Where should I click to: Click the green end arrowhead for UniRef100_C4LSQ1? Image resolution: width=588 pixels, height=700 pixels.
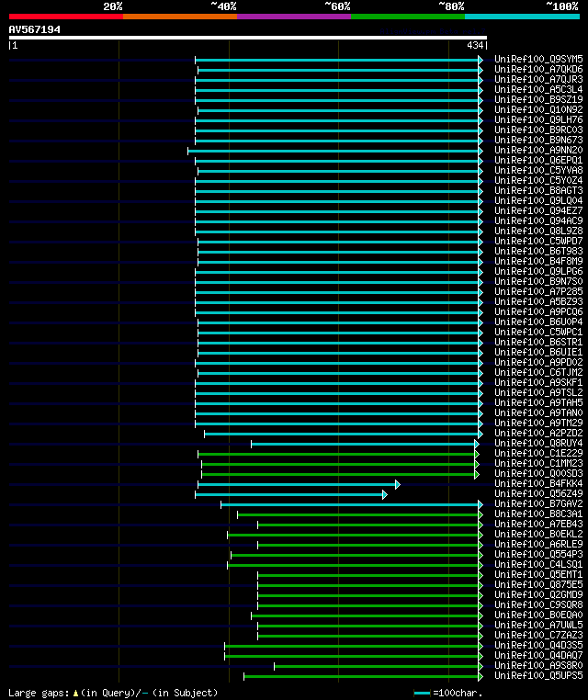point(481,565)
